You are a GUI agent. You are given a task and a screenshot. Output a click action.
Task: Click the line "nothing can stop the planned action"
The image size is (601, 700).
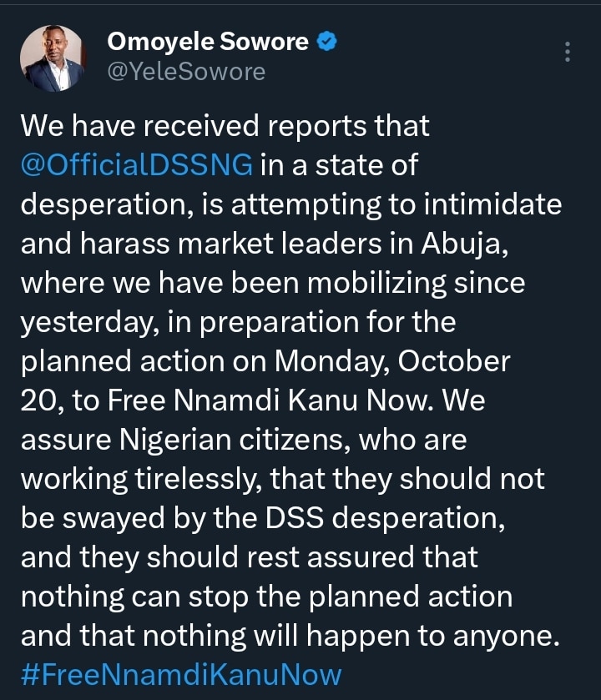tap(266, 597)
